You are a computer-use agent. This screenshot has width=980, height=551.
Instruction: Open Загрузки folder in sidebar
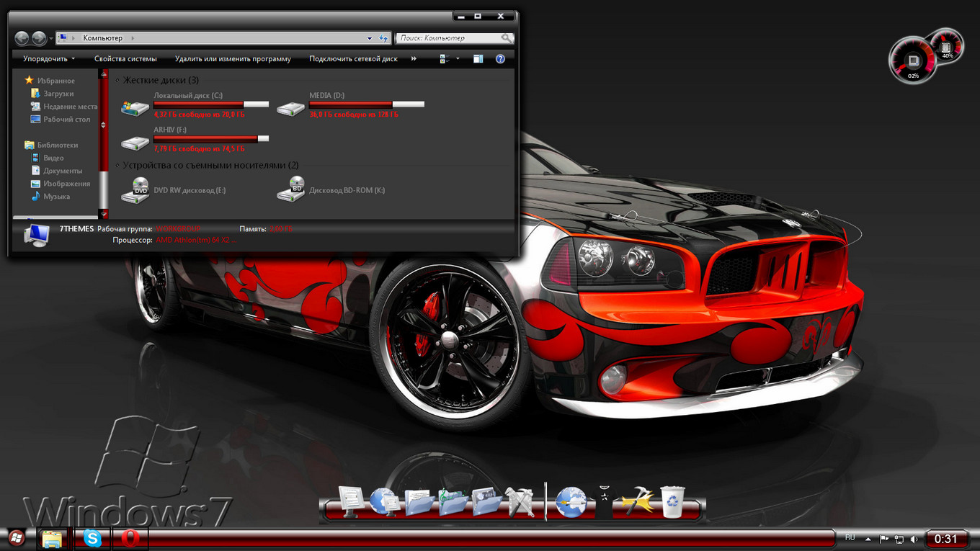(52, 94)
